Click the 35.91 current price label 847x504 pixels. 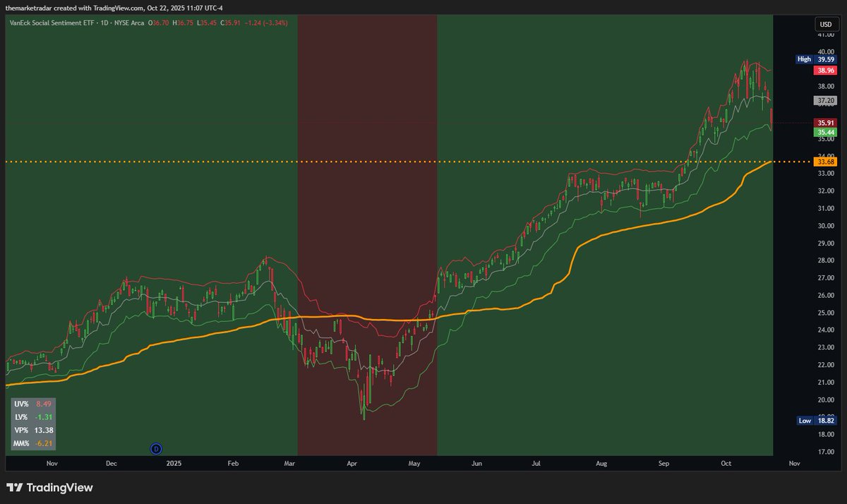point(825,122)
